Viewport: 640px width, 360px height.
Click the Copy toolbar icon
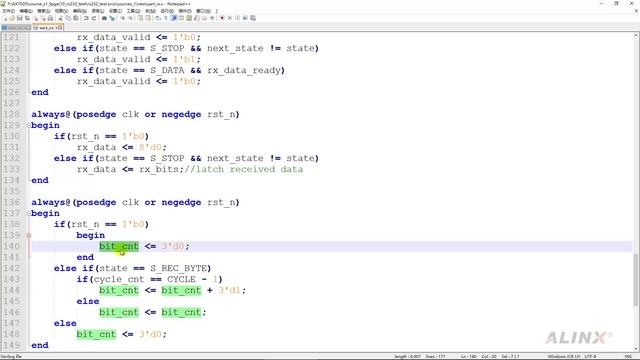tap(68, 18)
